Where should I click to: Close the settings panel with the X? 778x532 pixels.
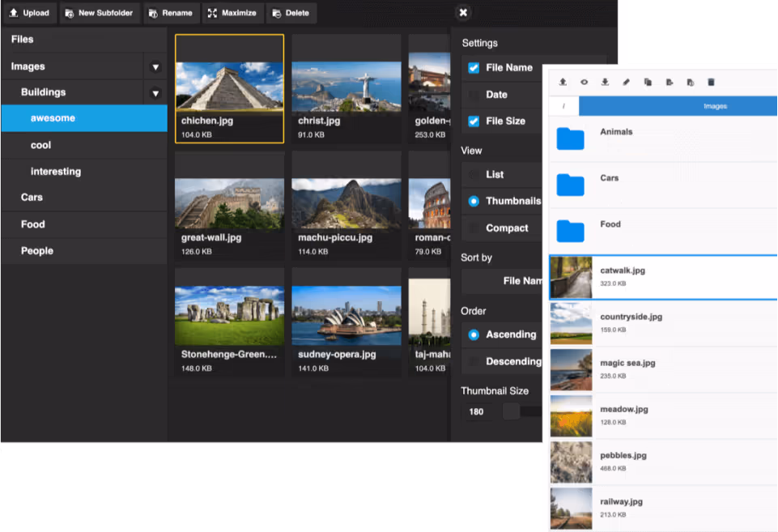point(462,13)
